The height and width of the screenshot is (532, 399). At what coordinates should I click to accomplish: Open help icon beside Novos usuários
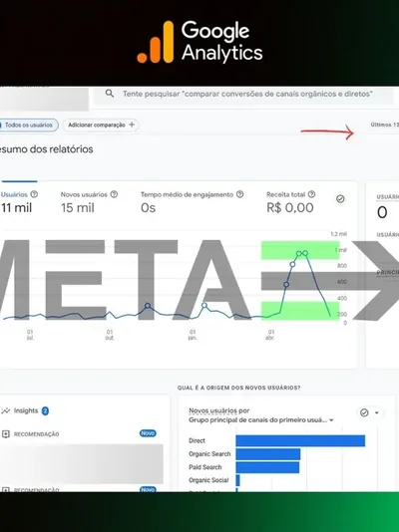(114, 194)
